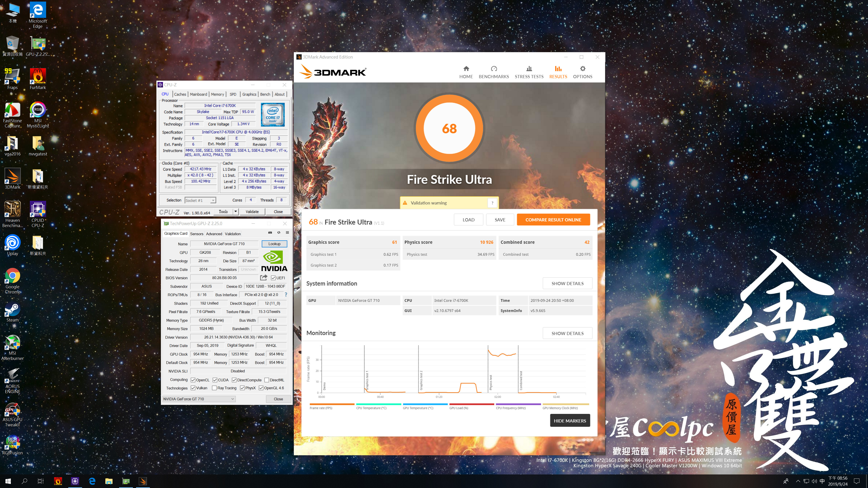This screenshot has width=868, height=488.
Task: Click the COMPARE RESULT ONLINE button
Action: (x=553, y=220)
